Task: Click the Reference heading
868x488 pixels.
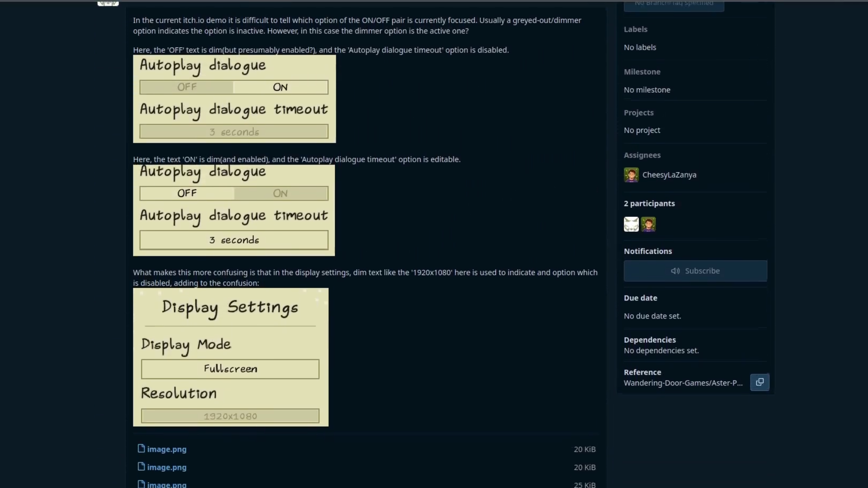Action: click(x=642, y=372)
